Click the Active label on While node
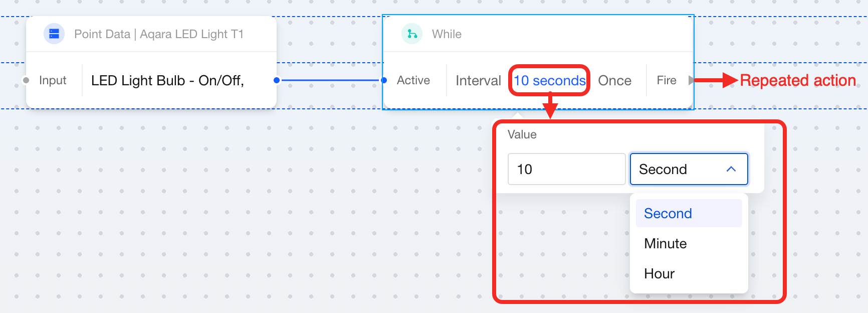This screenshot has height=313, width=868. 413,81
